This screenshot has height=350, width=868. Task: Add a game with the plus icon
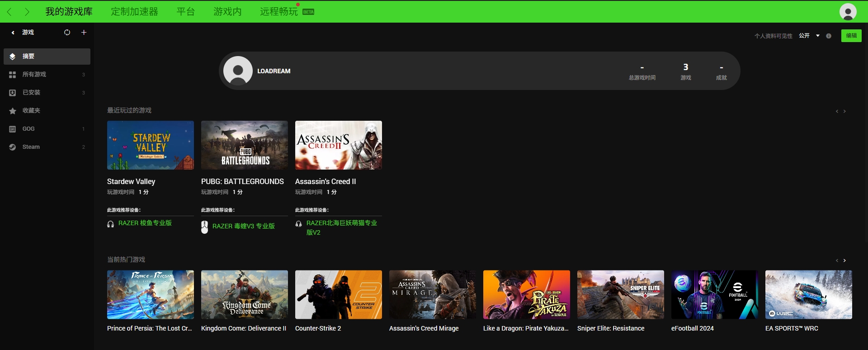pyautogui.click(x=84, y=33)
